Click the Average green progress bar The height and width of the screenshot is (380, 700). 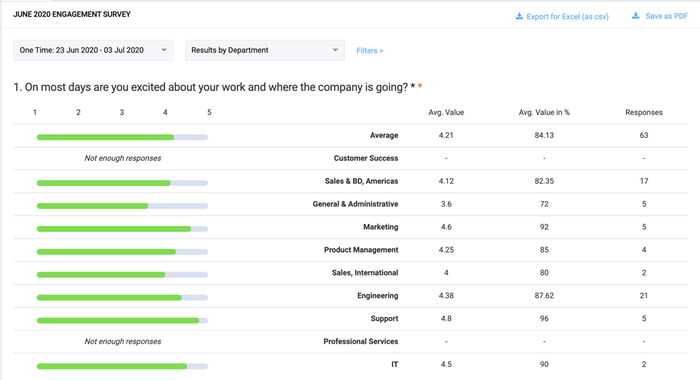122,137
